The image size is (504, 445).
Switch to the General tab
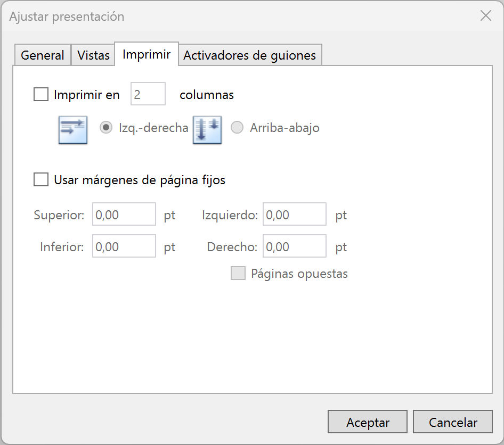(x=42, y=55)
